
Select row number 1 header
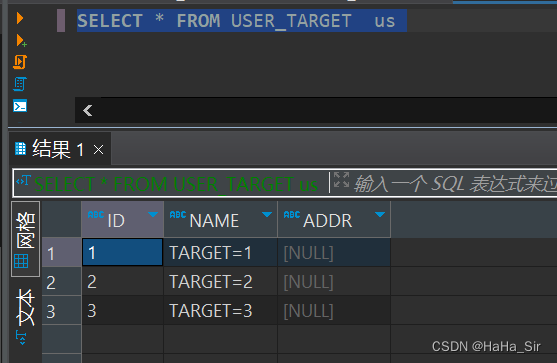[61, 252]
